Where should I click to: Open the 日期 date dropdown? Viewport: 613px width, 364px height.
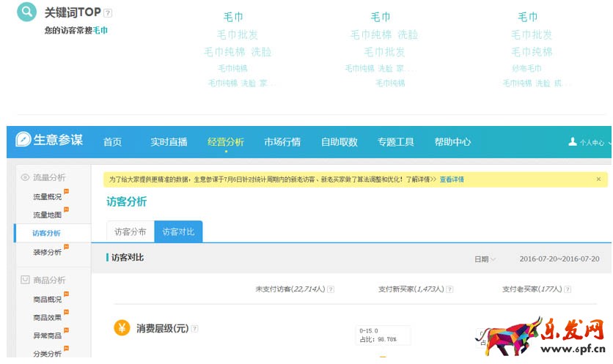point(485,259)
